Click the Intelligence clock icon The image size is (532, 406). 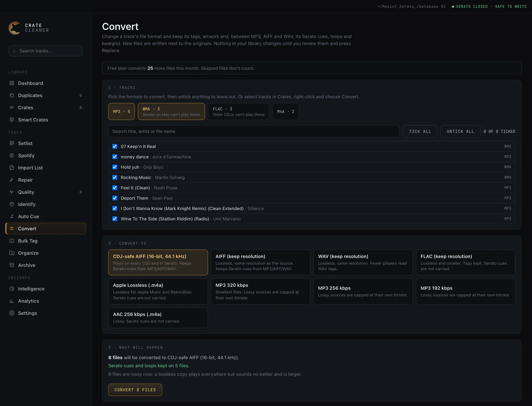tap(12, 289)
